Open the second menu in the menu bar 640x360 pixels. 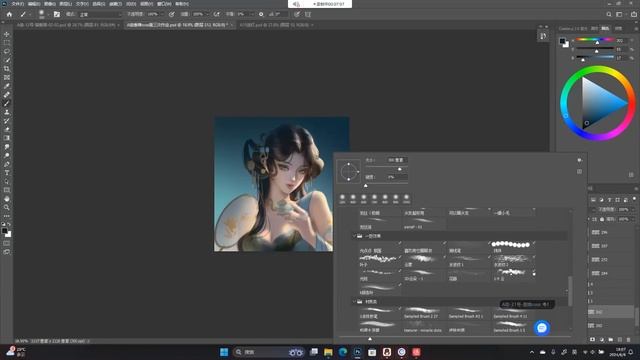click(x=33, y=4)
